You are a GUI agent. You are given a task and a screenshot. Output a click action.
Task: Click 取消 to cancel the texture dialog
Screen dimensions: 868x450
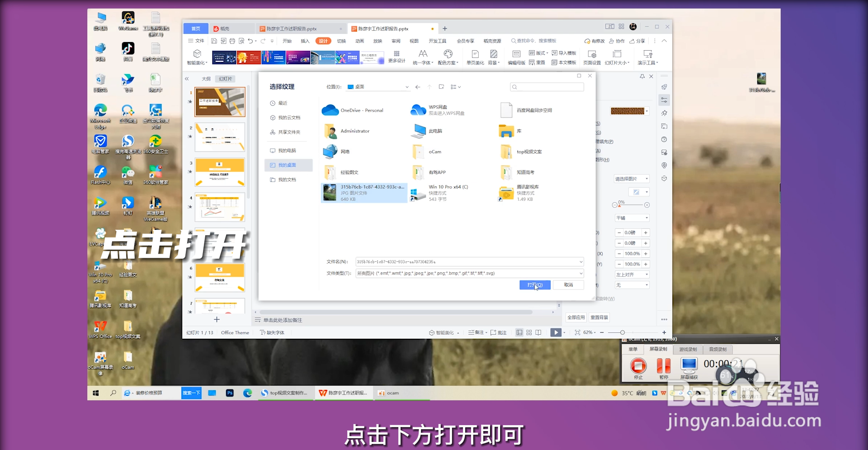point(568,285)
